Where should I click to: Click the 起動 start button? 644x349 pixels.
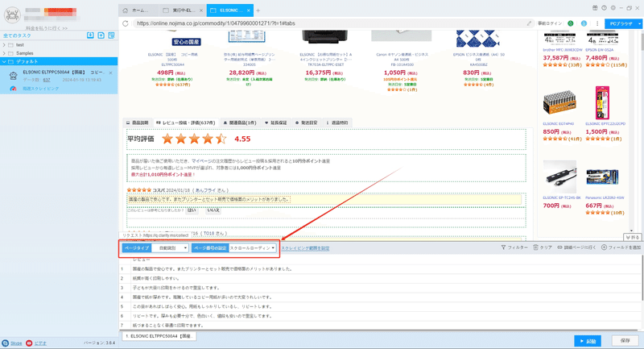coord(588,341)
